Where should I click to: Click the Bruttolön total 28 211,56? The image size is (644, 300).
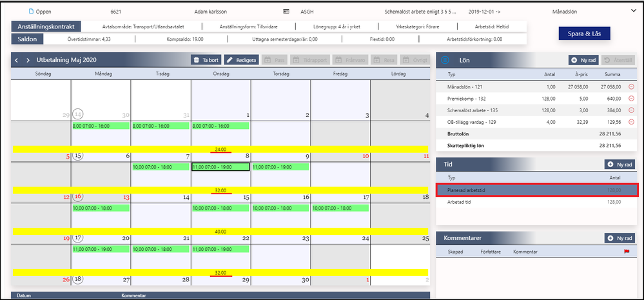click(610, 134)
